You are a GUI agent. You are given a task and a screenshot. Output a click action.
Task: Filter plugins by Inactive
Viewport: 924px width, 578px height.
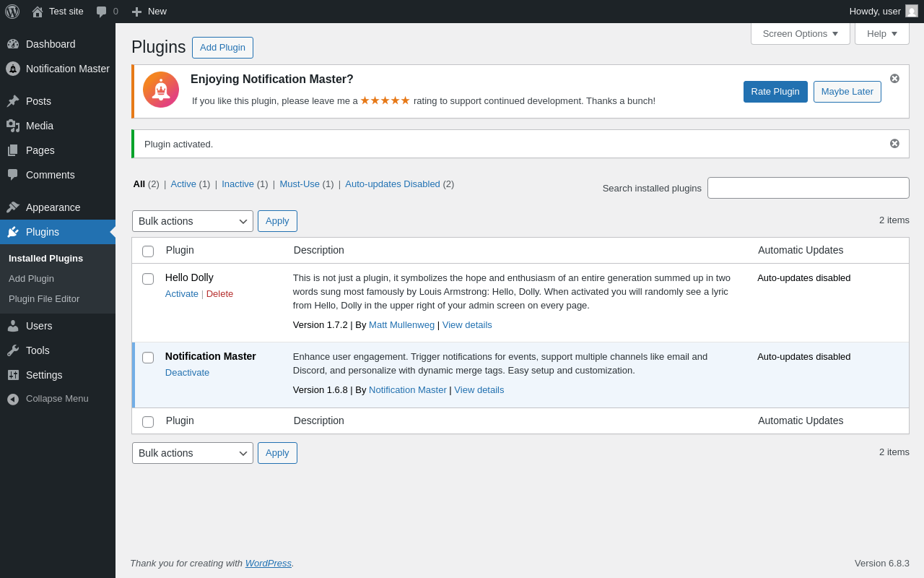pyautogui.click(x=237, y=184)
